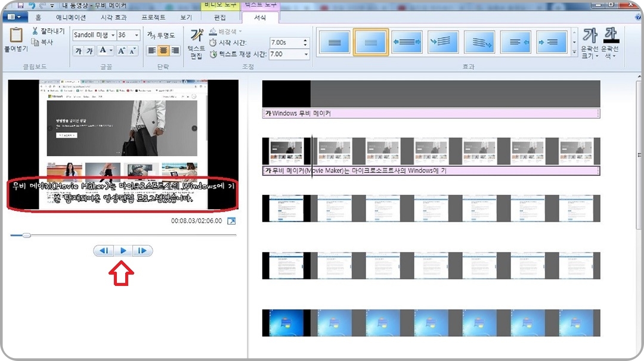The width and height of the screenshot is (644, 361).
Task: Open the Project (프로젝트) tab
Action: [x=154, y=18]
